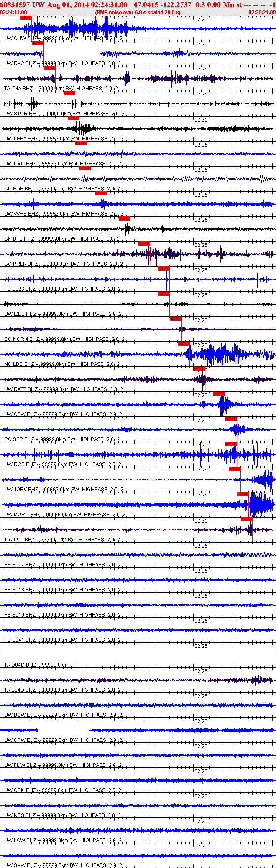This screenshot has width=276, height=868.
Task: Click the 'CC NORM BHZ' station label
Action: tap(22, 339)
